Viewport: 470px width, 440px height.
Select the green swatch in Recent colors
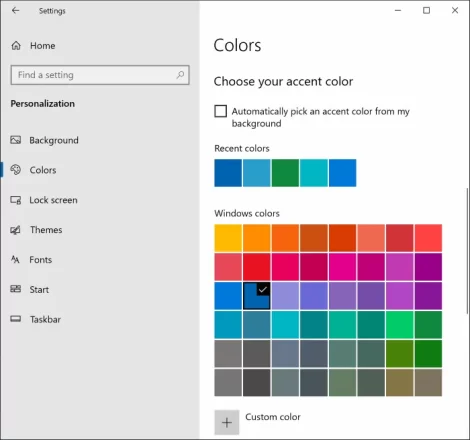[285, 173]
